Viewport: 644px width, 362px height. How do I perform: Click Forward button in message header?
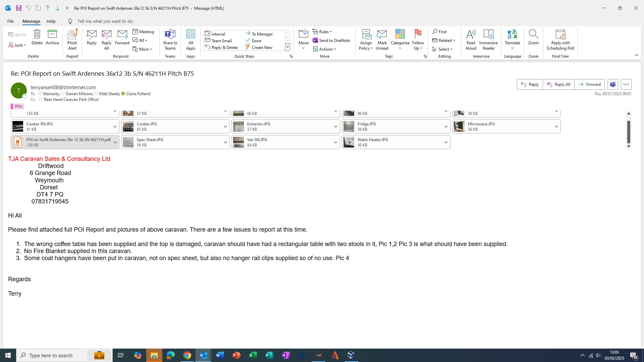589,84
